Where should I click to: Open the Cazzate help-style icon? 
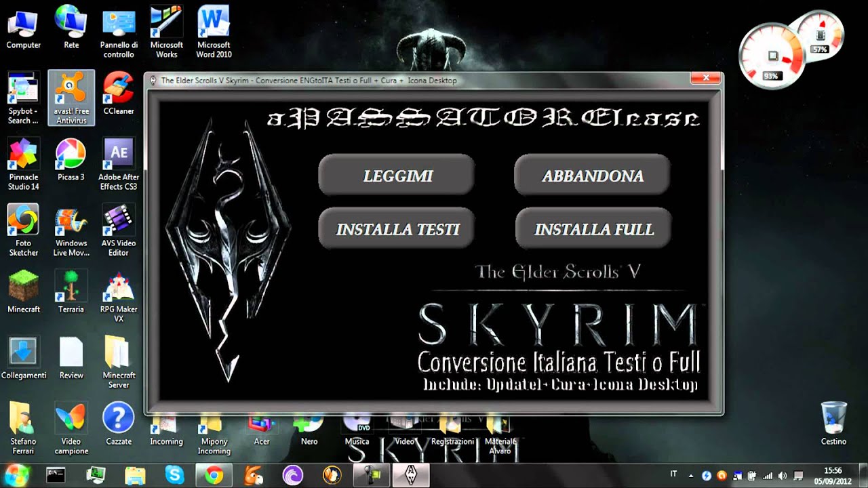(x=119, y=424)
